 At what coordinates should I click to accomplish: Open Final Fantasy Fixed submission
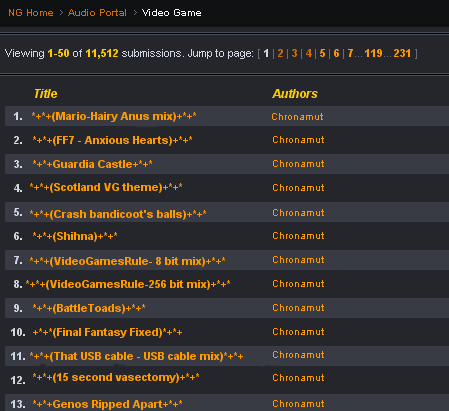(x=107, y=332)
